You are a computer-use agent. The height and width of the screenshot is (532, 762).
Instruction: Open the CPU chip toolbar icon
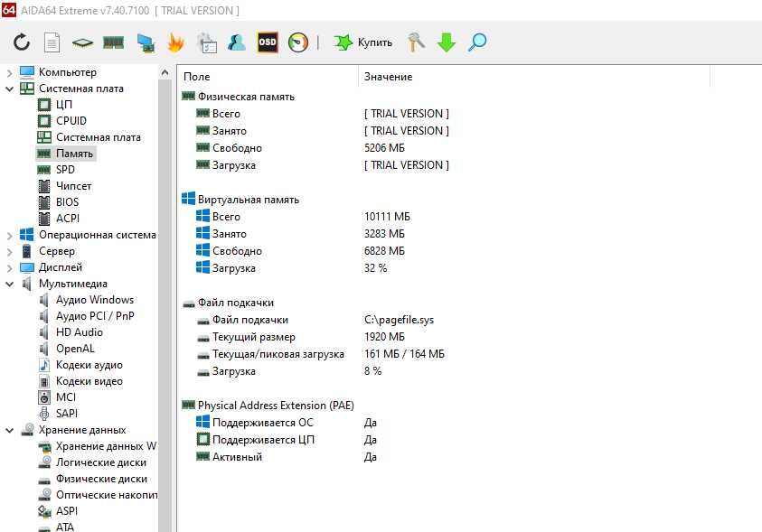82,43
